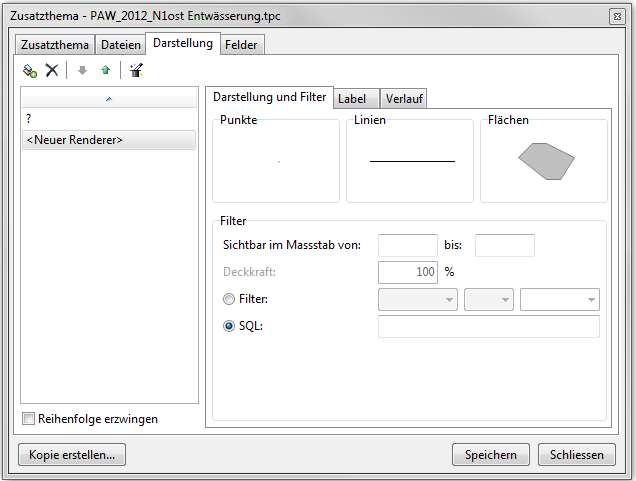Enable Reihenfolge erzwingen checkbox

click(x=29, y=419)
